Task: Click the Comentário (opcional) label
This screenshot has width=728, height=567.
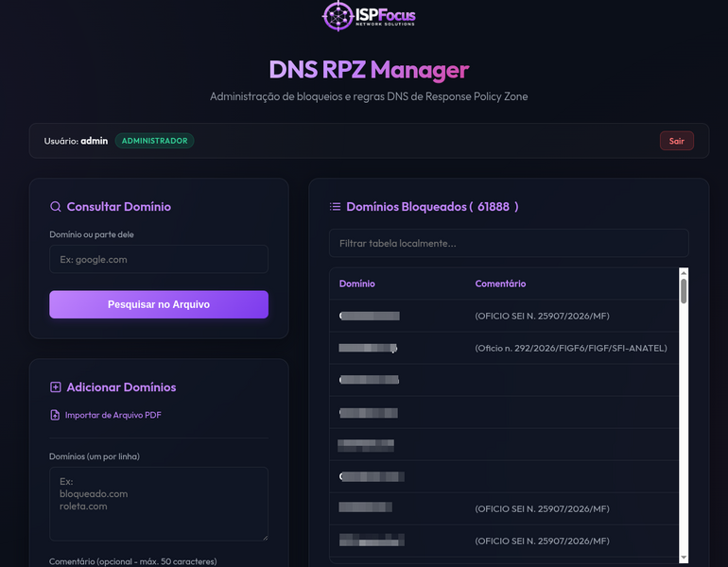Action: [132, 561]
